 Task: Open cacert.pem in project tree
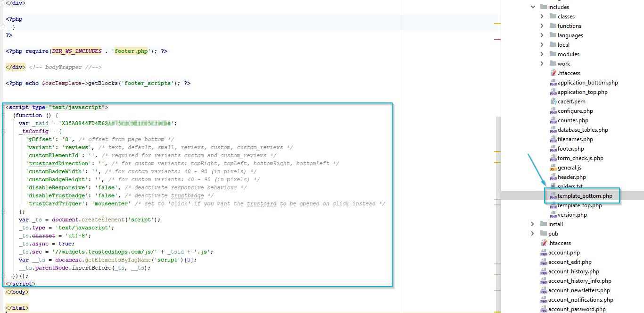(x=571, y=102)
